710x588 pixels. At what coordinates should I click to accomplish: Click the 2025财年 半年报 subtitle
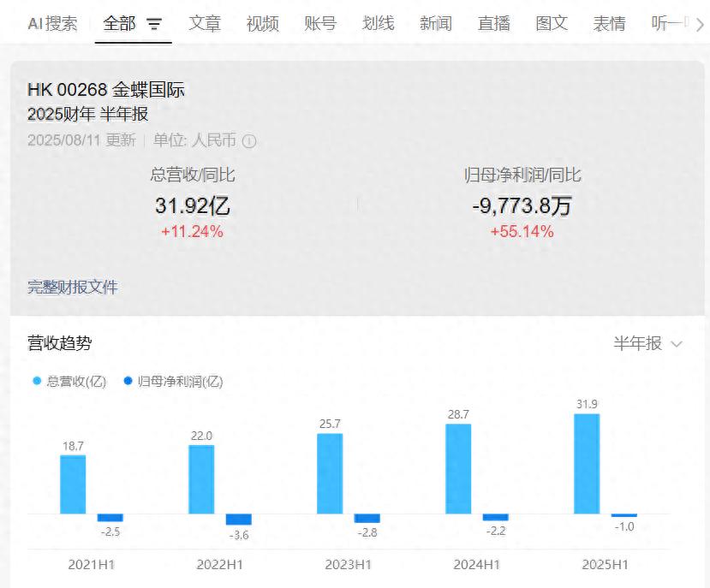tap(88, 114)
